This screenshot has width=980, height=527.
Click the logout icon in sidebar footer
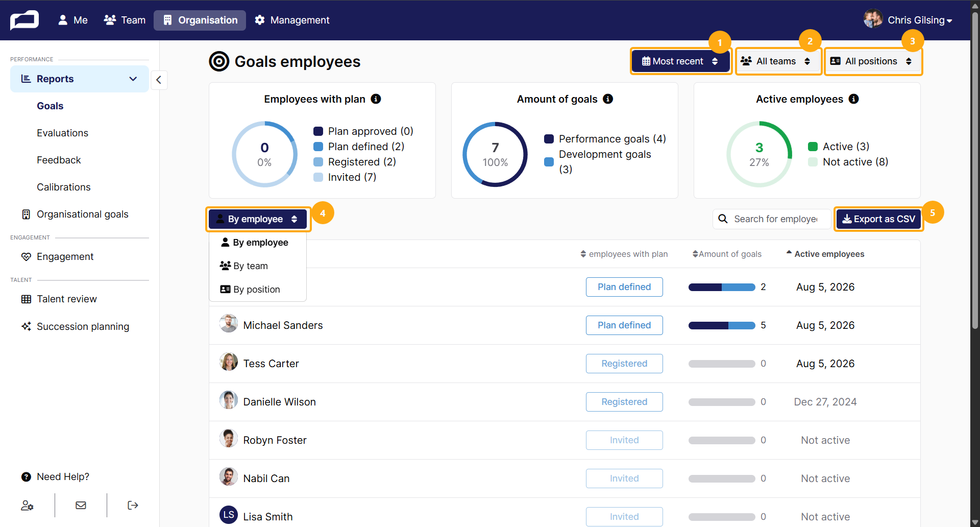click(133, 506)
